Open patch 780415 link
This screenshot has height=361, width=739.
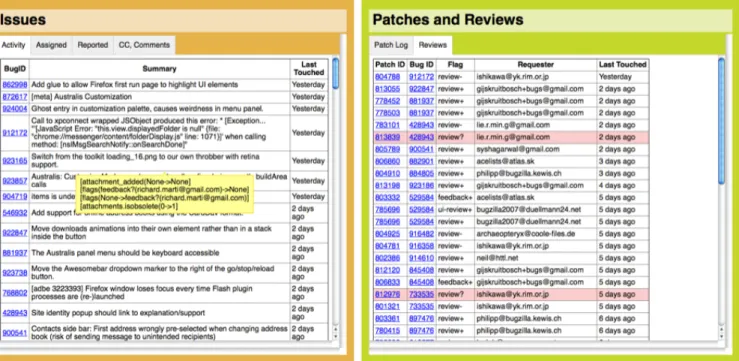click(x=387, y=330)
